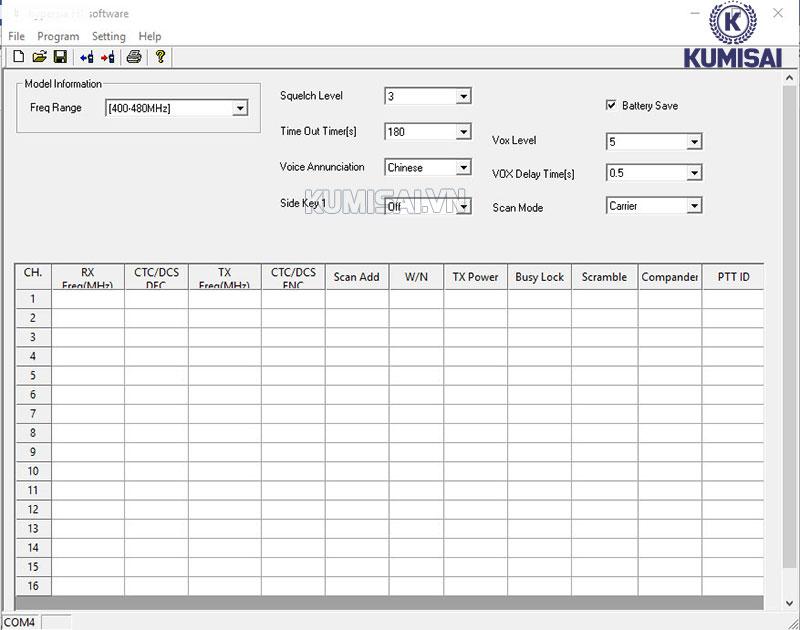Open the Time Out Timer dropdown
The image size is (800, 630).
click(463, 132)
